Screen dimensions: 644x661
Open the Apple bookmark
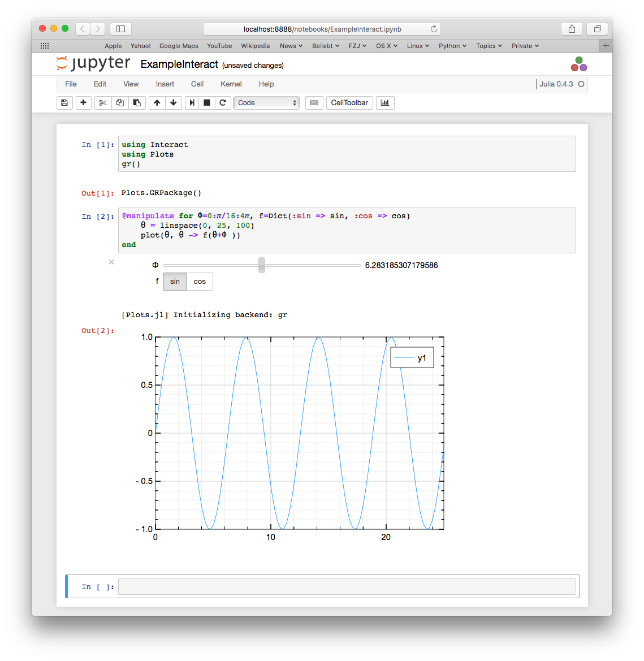point(114,46)
